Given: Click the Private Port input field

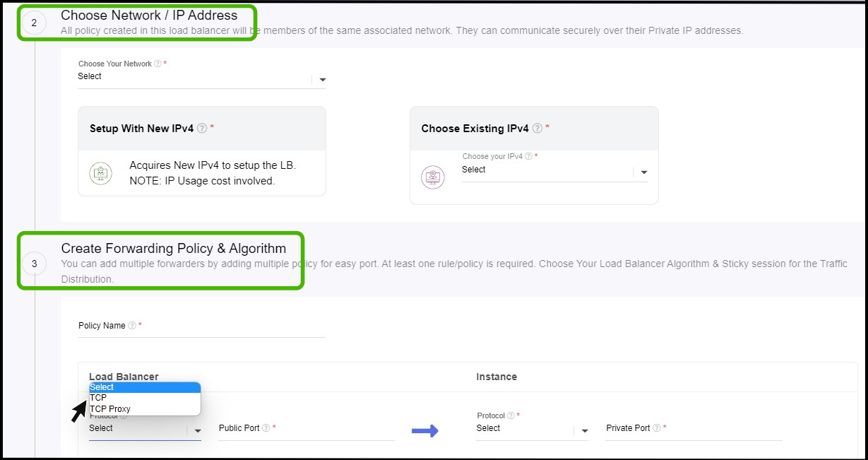Looking at the screenshot, I should (x=694, y=431).
